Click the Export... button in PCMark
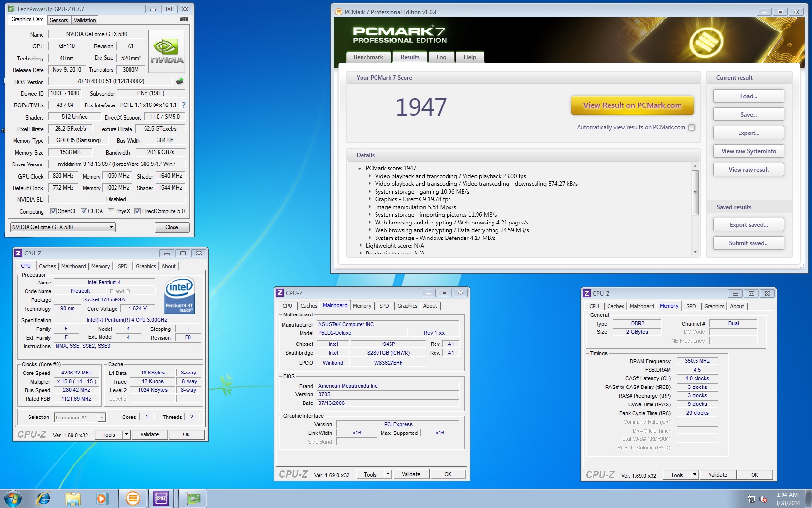The image size is (812, 508). pos(749,133)
